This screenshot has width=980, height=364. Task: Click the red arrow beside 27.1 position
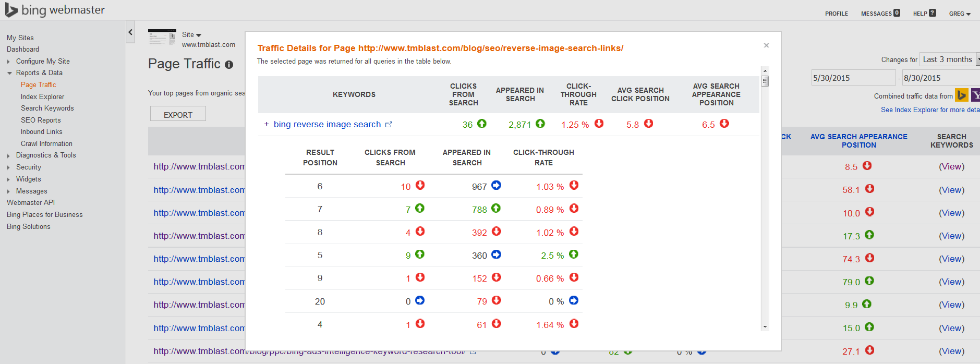point(870,350)
